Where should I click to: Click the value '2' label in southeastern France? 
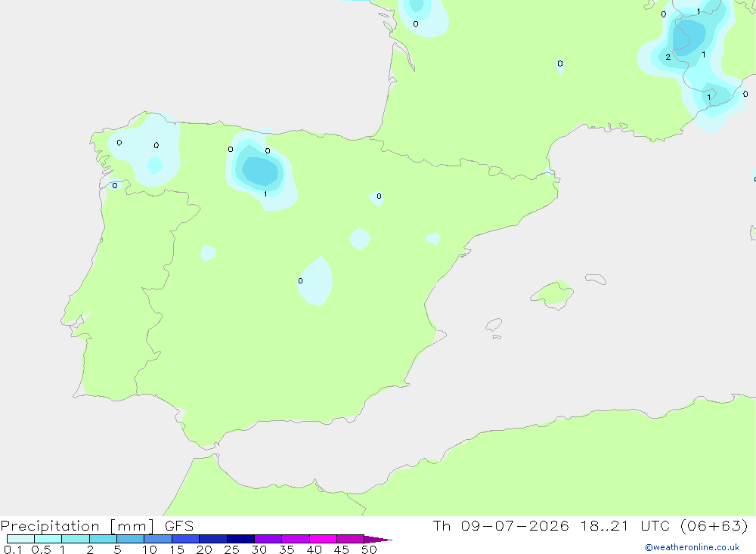(668, 57)
